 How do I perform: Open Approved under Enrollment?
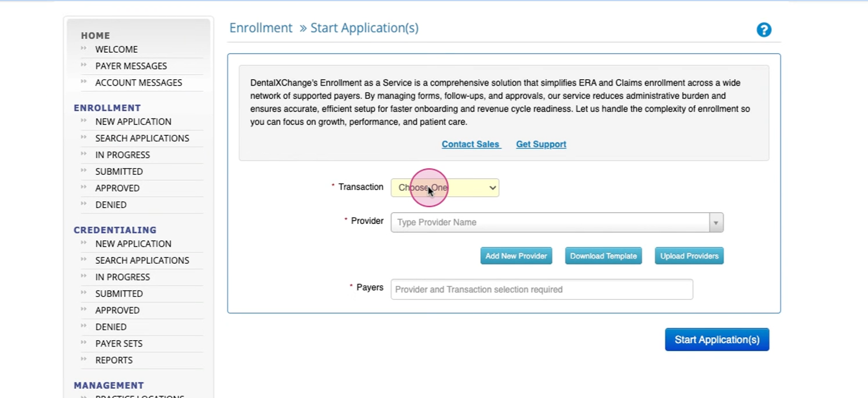(117, 188)
